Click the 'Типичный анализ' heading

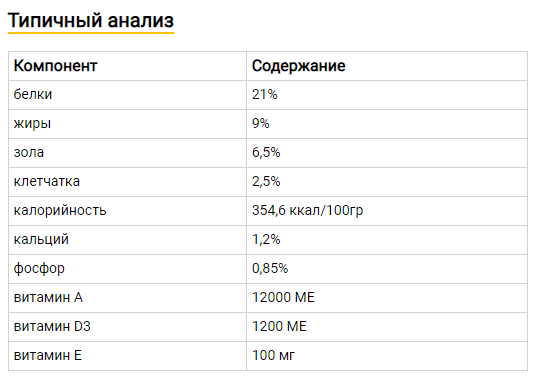[91, 20]
